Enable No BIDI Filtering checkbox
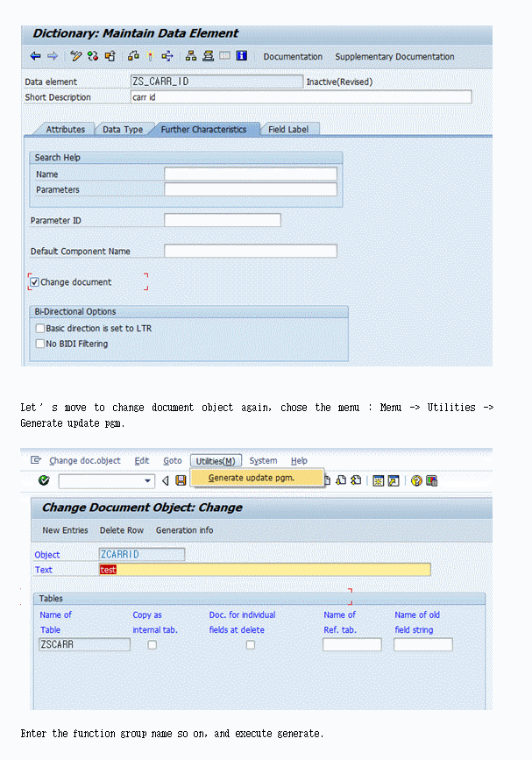 coord(40,344)
